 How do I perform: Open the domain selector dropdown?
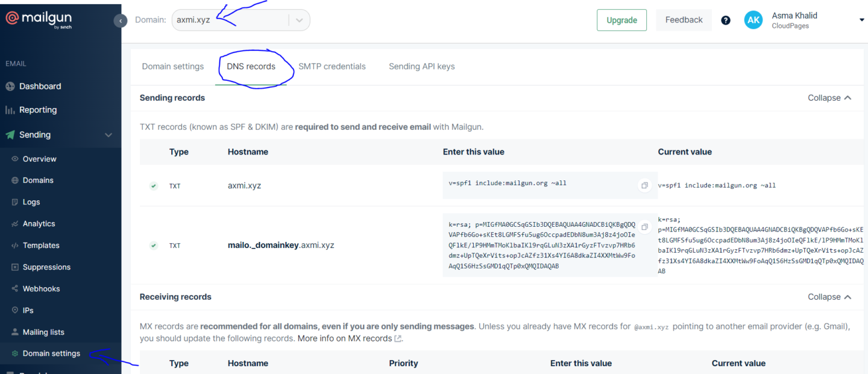[299, 20]
